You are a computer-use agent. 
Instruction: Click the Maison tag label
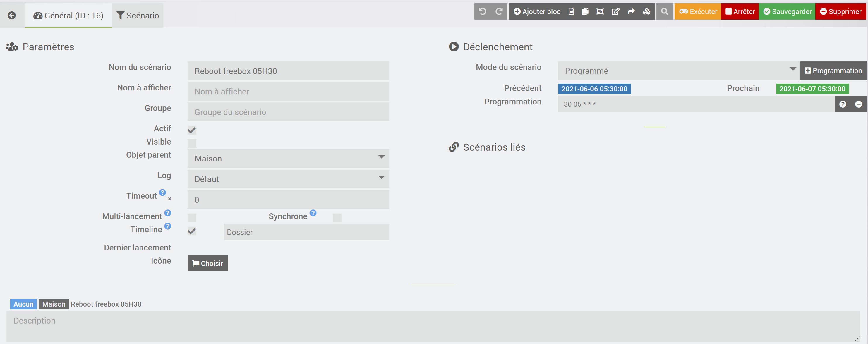(x=54, y=304)
